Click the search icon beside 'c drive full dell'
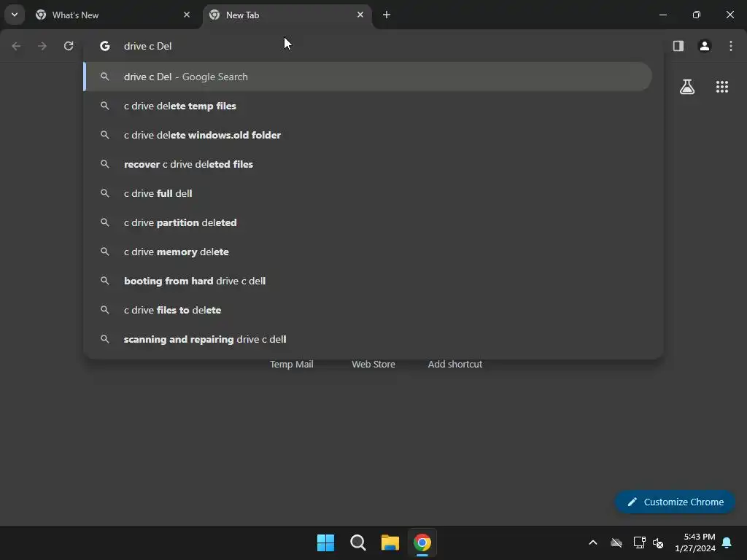This screenshot has height=560, width=747. (x=105, y=193)
